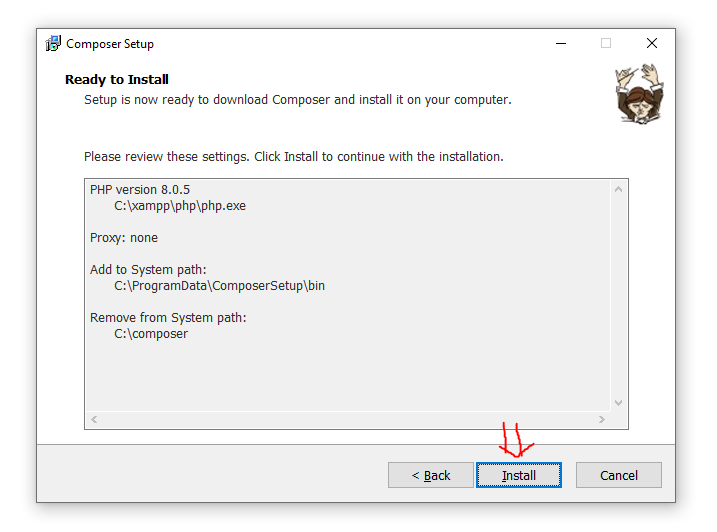Cancel the Composer setup
The width and height of the screenshot is (717, 532).
pos(619,475)
